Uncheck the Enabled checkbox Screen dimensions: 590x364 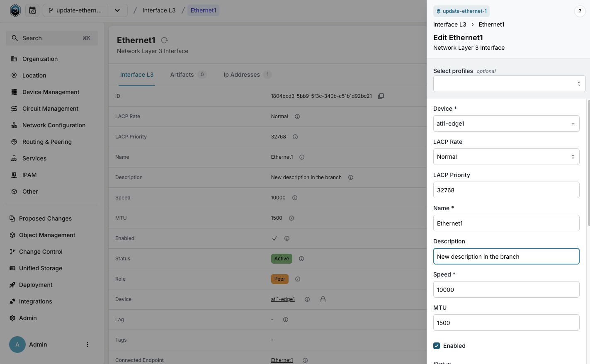437,346
